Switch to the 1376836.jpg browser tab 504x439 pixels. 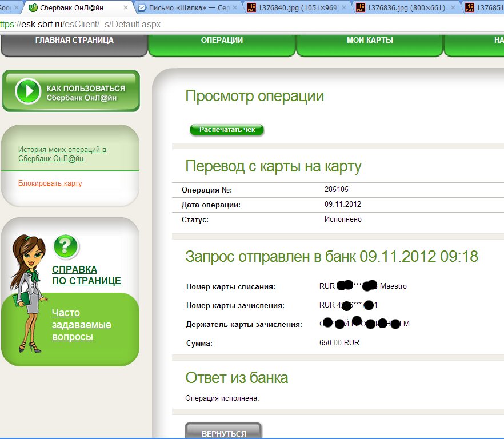pyautogui.click(x=406, y=7)
